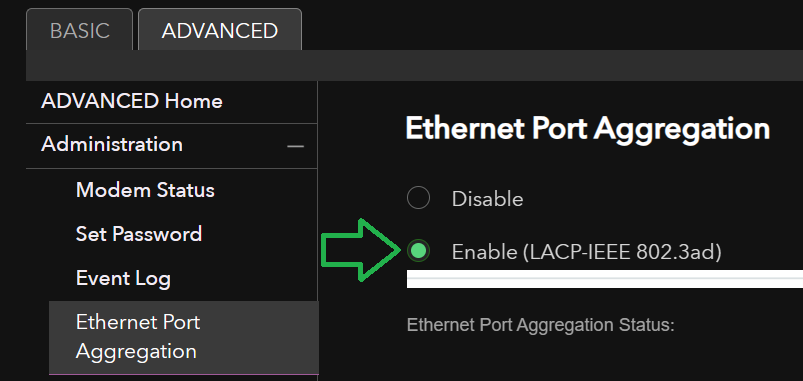The image size is (803, 381).
Task: Click the Enable (LACP-IEEE 802.3ad) label
Action: (x=586, y=252)
